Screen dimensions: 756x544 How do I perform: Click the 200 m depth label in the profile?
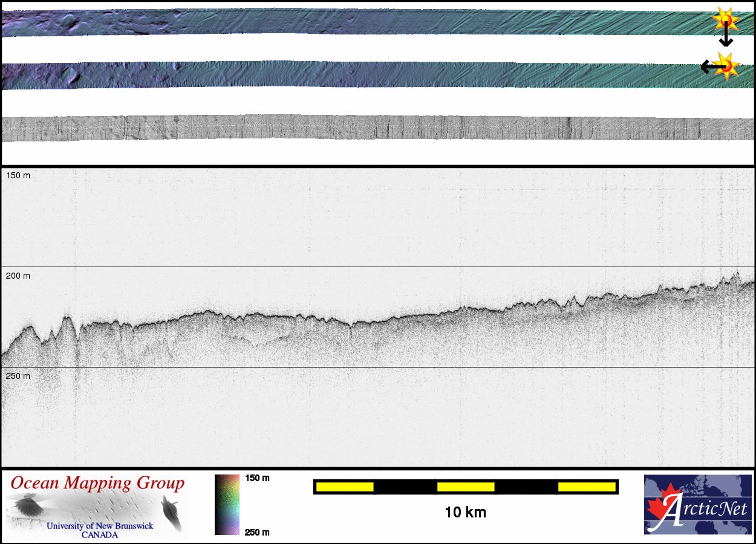click(x=18, y=276)
